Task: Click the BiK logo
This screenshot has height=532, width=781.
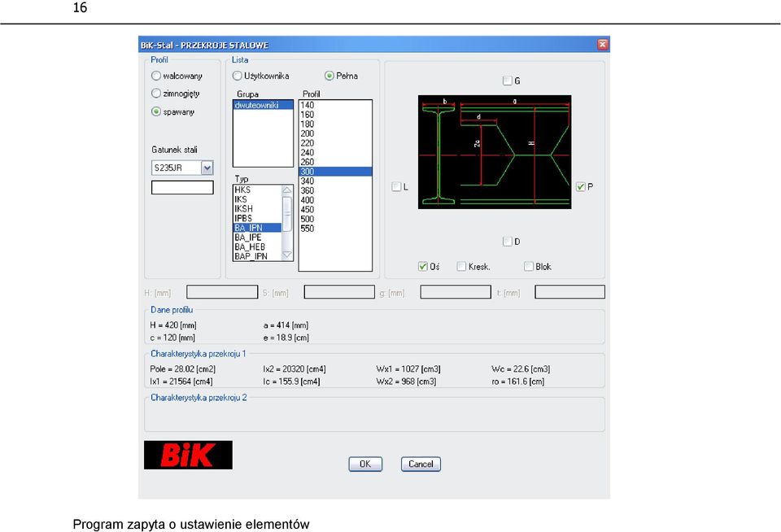Action: click(188, 455)
